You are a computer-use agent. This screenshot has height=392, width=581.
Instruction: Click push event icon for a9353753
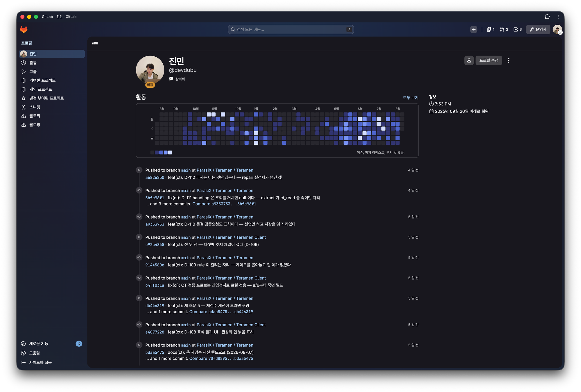(x=139, y=217)
